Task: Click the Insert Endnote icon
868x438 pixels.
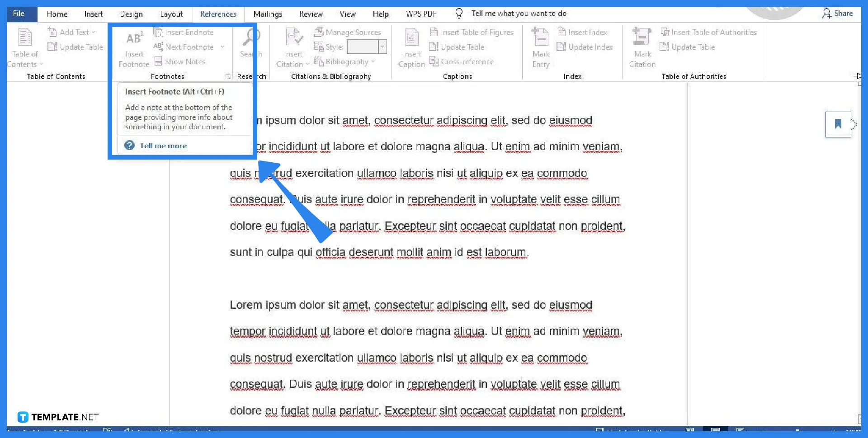Action: (184, 32)
